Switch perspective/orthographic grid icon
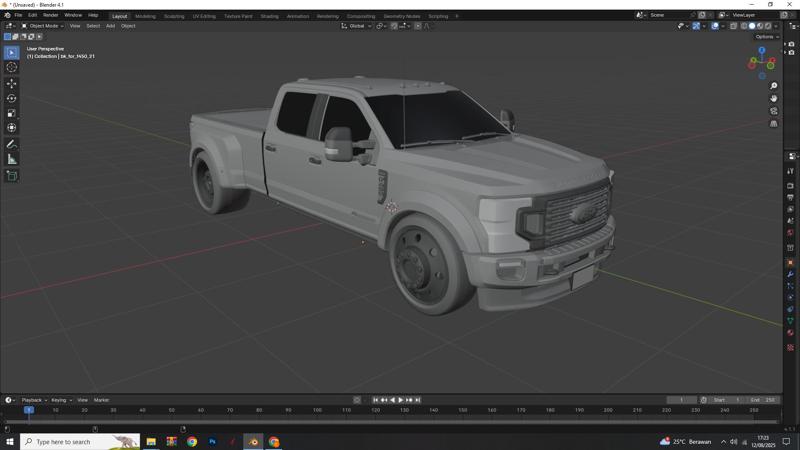This screenshot has height=450, width=800. (x=773, y=124)
